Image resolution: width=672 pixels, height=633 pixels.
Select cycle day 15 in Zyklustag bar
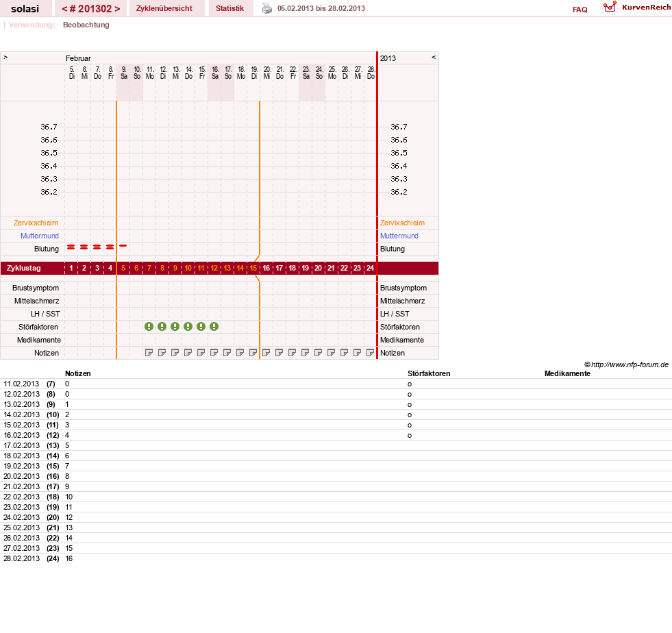click(x=253, y=268)
